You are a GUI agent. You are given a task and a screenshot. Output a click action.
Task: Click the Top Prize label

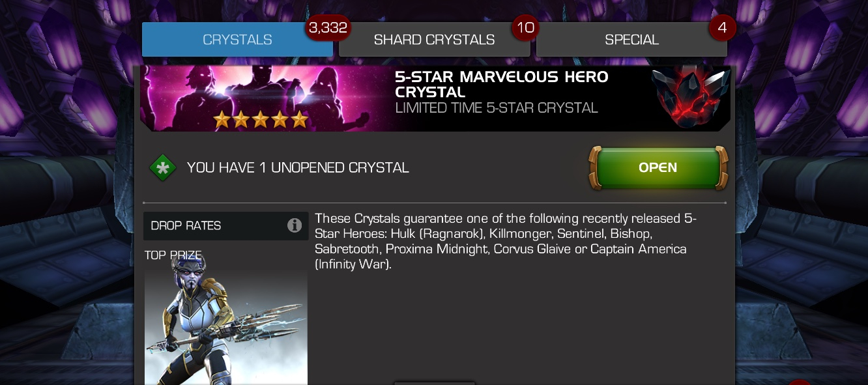(x=173, y=255)
